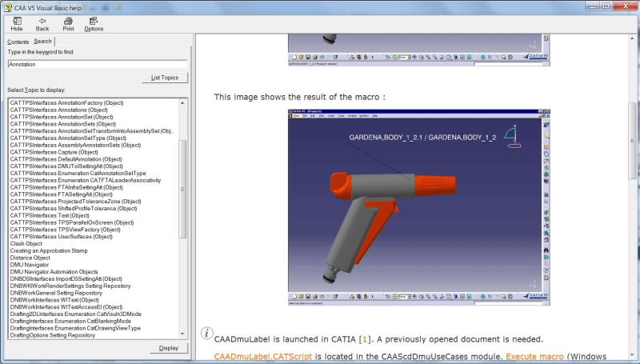
Task: Select the Distance Object topic
Action: (x=30, y=258)
